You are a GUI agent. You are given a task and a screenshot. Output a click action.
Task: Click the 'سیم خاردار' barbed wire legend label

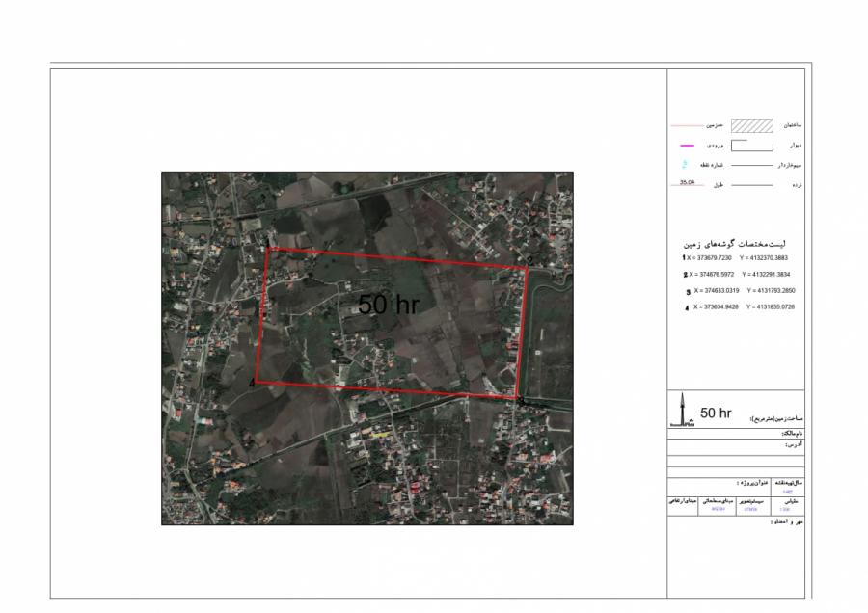[790, 165]
